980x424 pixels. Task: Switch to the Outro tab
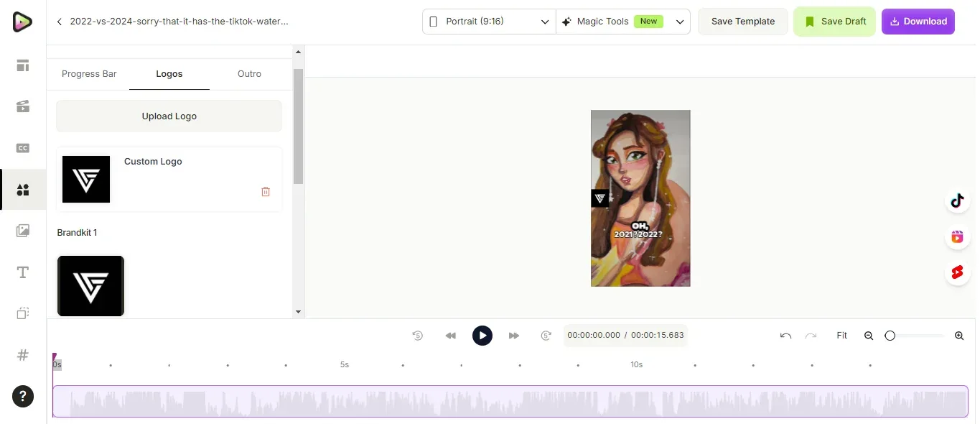[250, 74]
